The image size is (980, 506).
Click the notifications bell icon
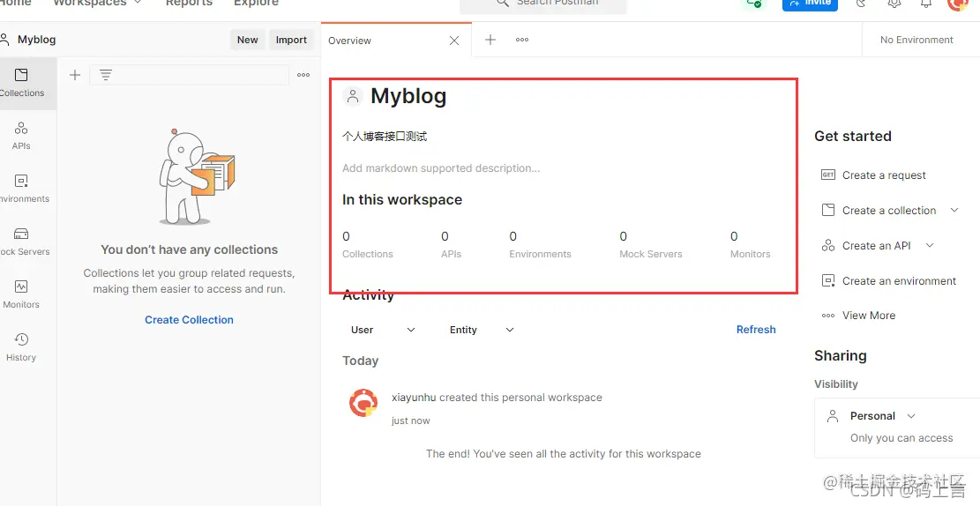(926, 4)
